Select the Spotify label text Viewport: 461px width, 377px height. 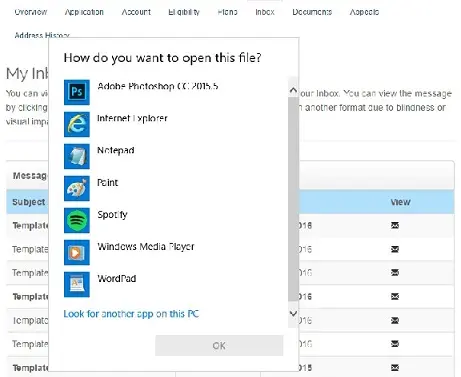[112, 215]
